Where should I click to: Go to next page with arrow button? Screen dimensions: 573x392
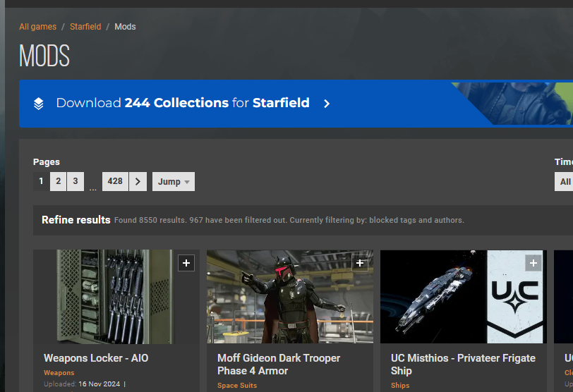[x=138, y=181]
